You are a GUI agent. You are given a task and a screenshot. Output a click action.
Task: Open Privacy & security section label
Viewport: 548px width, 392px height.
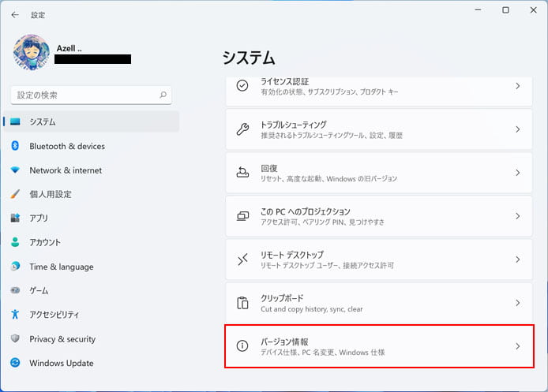click(x=62, y=339)
